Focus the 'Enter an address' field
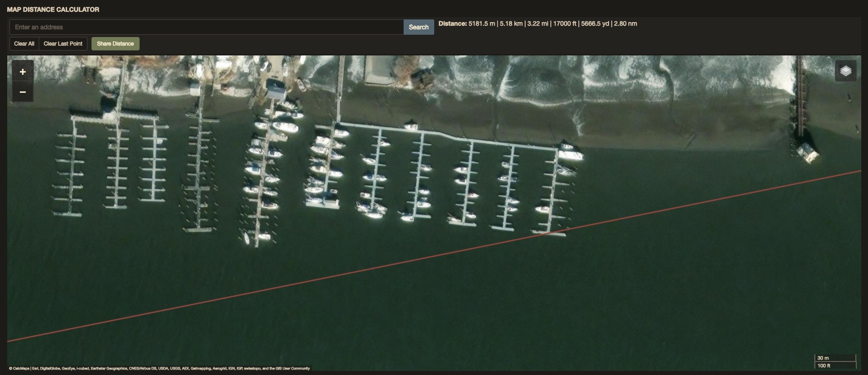868x375 pixels. coord(206,27)
